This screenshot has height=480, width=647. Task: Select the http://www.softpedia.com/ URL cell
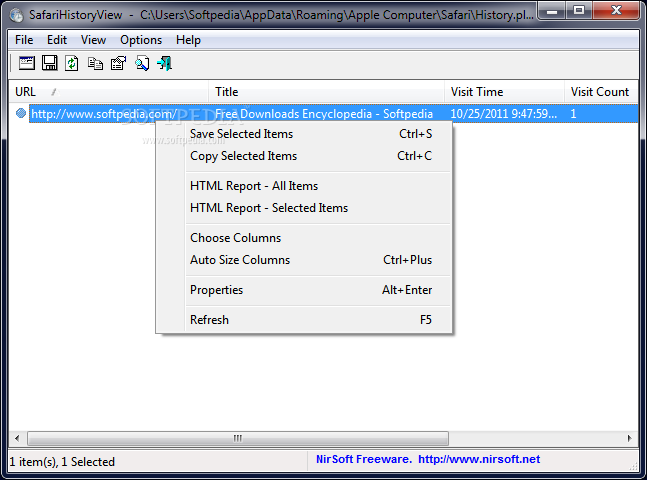pos(104,113)
